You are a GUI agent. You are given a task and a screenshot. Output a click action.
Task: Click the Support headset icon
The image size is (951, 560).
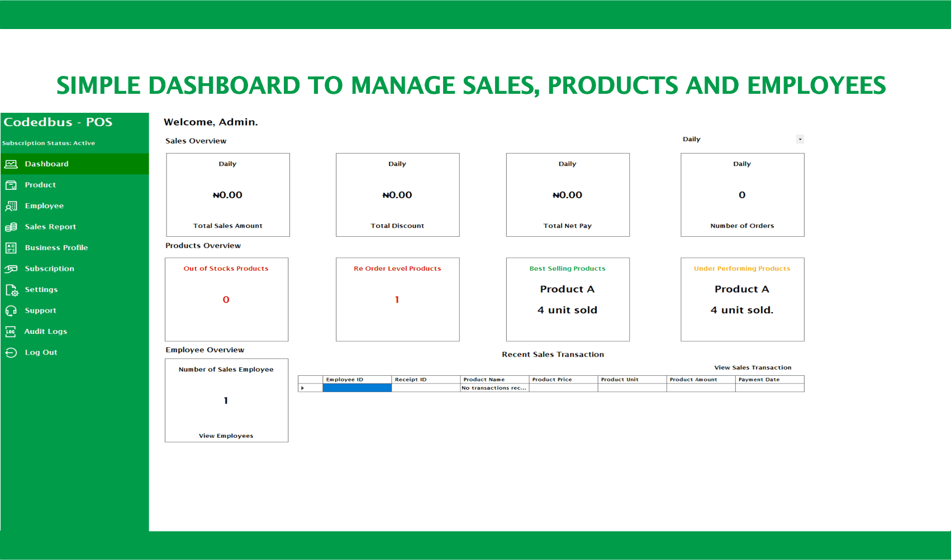click(x=11, y=310)
